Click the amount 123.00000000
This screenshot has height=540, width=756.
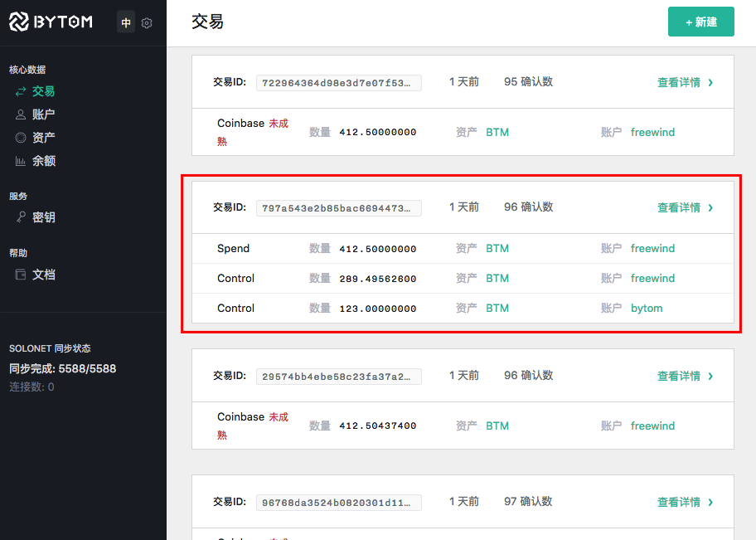click(x=377, y=309)
